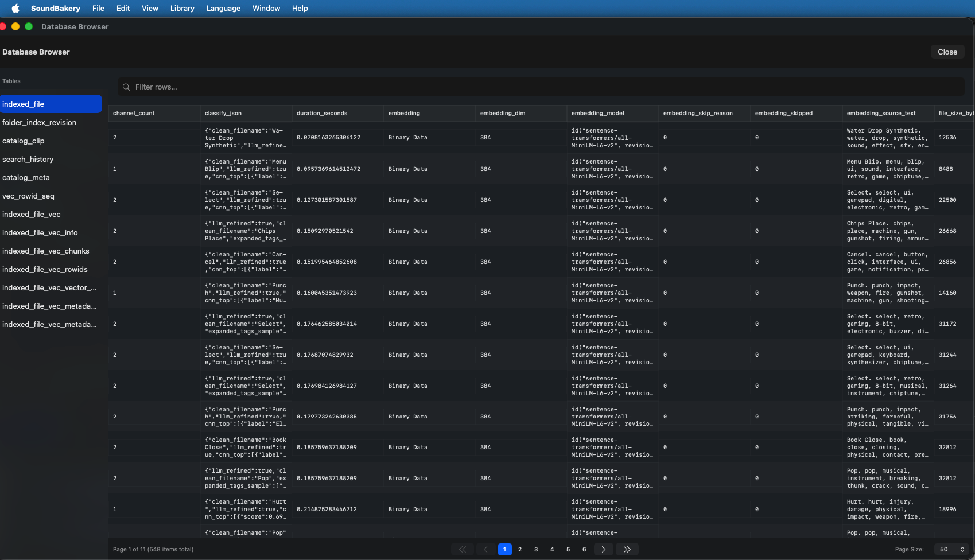The height and width of the screenshot is (560, 975).
Task: Open the Page Size dropdown showing 50
Action: pyautogui.click(x=951, y=549)
